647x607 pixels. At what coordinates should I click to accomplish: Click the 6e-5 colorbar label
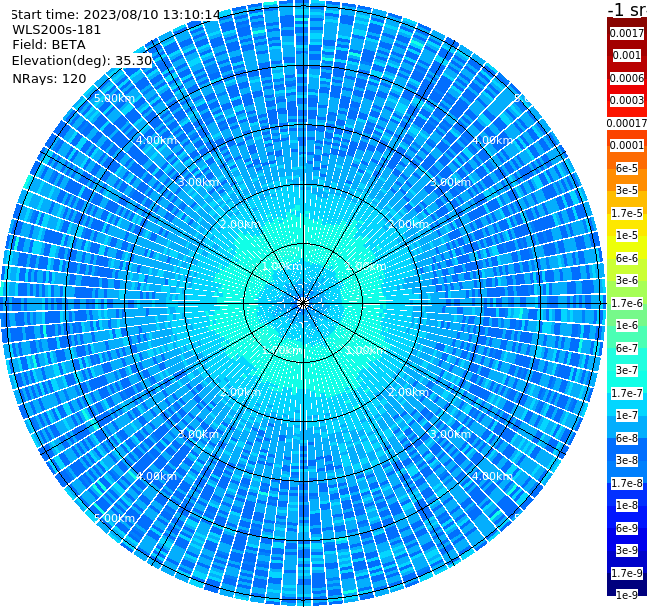coord(627,168)
